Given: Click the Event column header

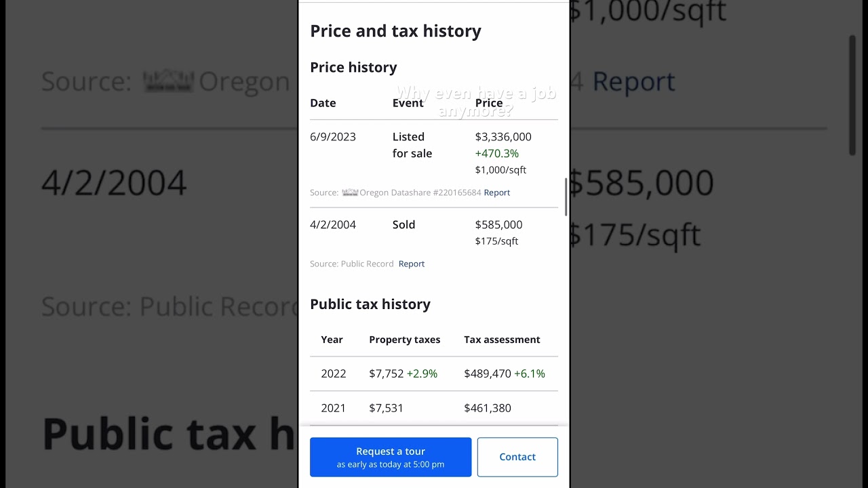Looking at the screenshot, I should [x=408, y=103].
